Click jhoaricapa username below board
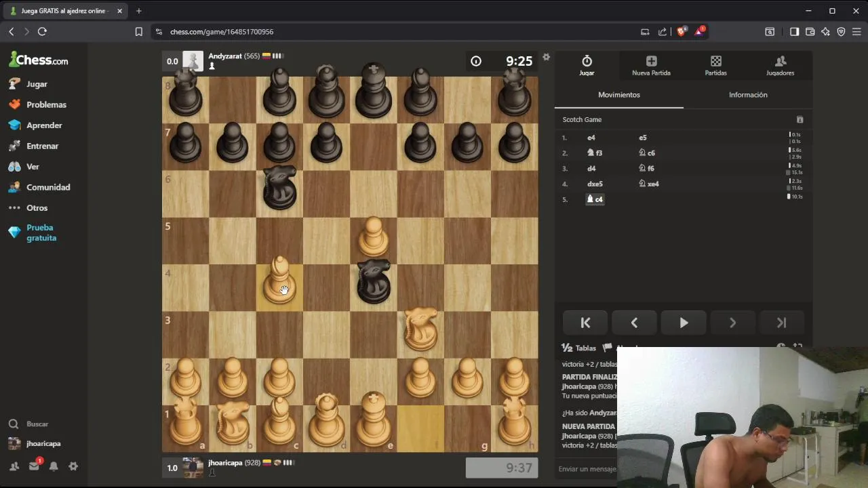The width and height of the screenshot is (868, 488). coord(225,463)
